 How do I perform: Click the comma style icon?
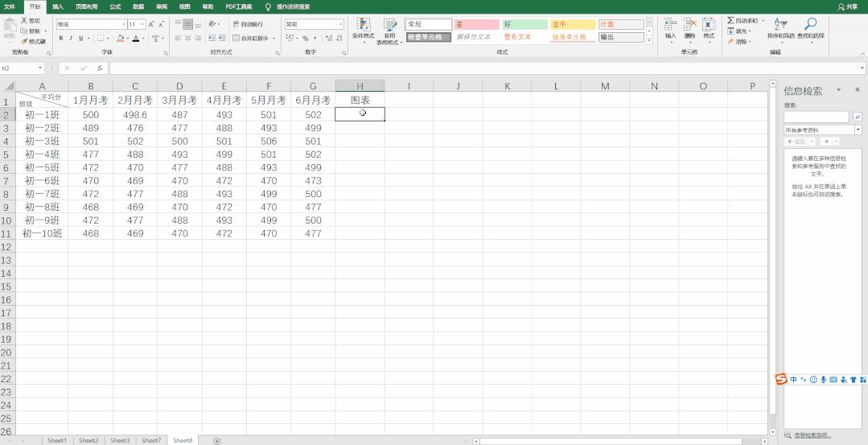(315, 38)
